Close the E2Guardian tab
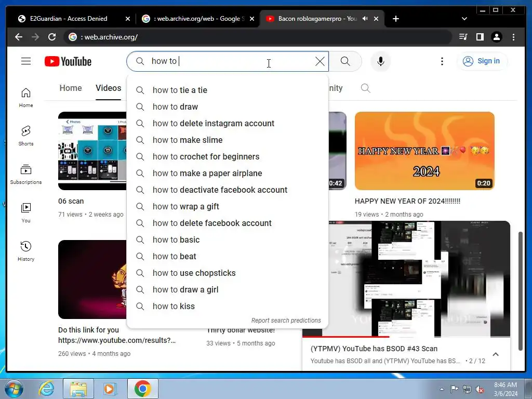532x399 pixels. tap(128, 19)
